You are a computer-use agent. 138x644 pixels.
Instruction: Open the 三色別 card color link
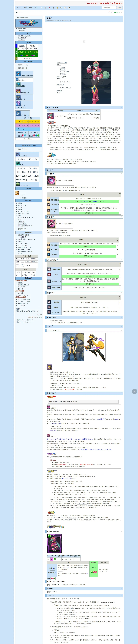pyautogui.click(x=31, y=136)
